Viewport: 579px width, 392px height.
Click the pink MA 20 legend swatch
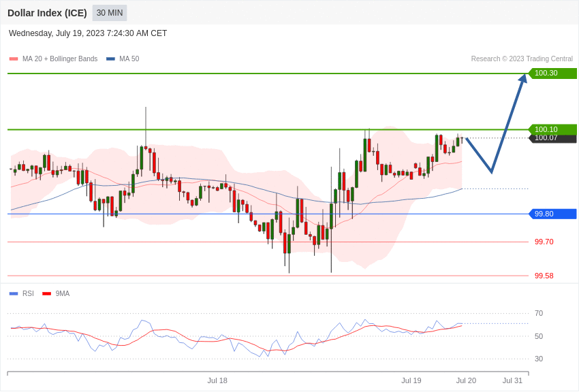click(14, 59)
